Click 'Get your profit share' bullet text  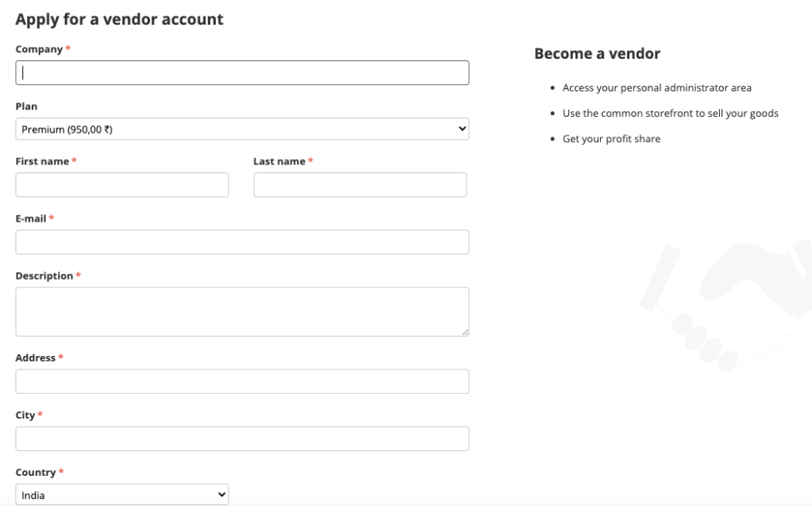(x=611, y=138)
